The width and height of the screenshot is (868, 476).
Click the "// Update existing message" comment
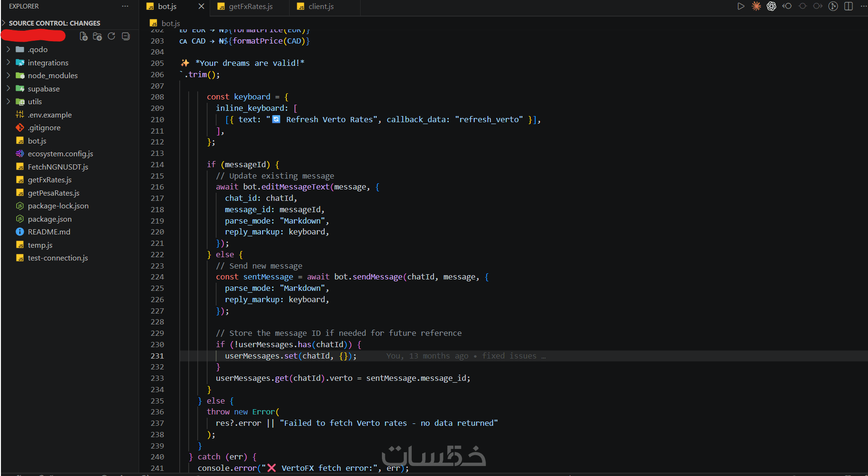[x=275, y=176]
